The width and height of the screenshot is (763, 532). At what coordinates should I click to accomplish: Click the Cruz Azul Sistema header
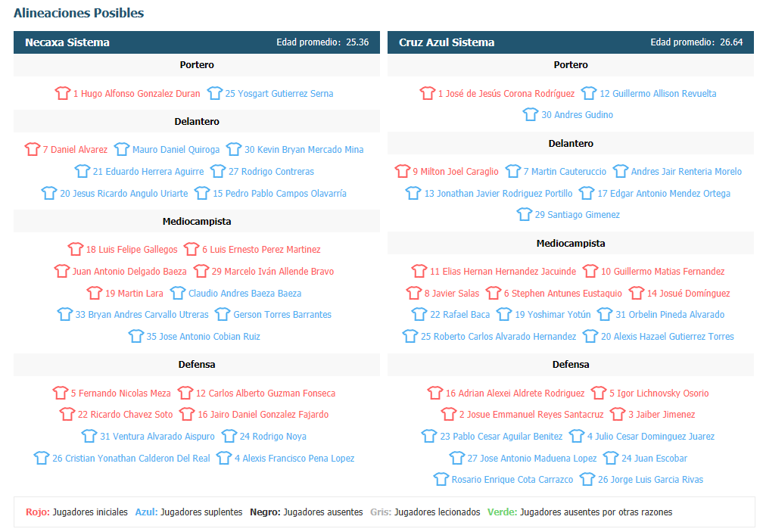570,42
